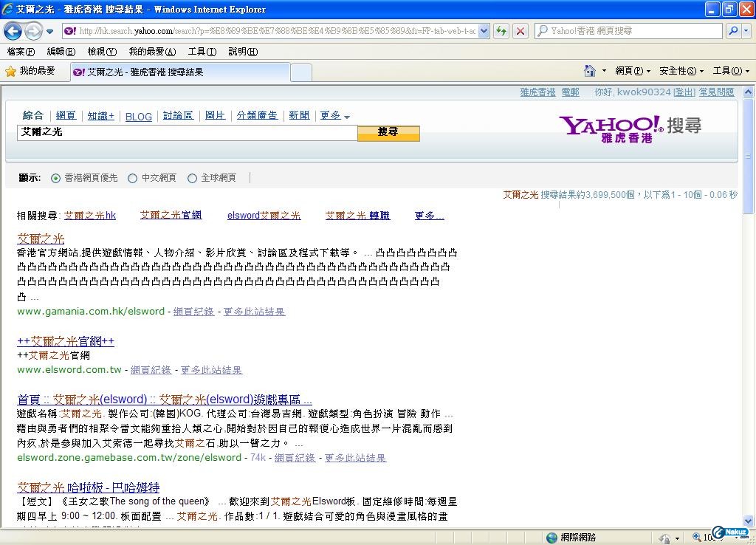Open the 我的最愛(A) menu
The width and height of the screenshot is (756, 545).
pyautogui.click(x=152, y=51)
